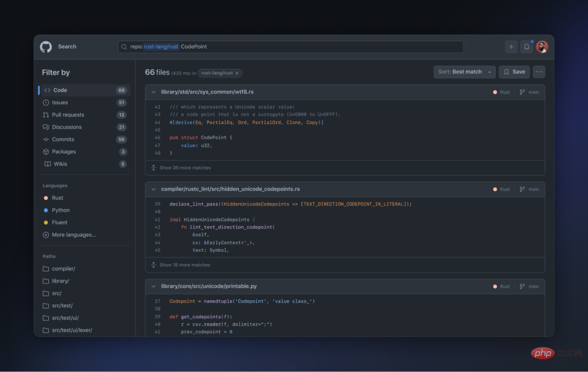The image size is (588, 372).
Task: Open the notifications bell
Action: [x=527, y=47]
